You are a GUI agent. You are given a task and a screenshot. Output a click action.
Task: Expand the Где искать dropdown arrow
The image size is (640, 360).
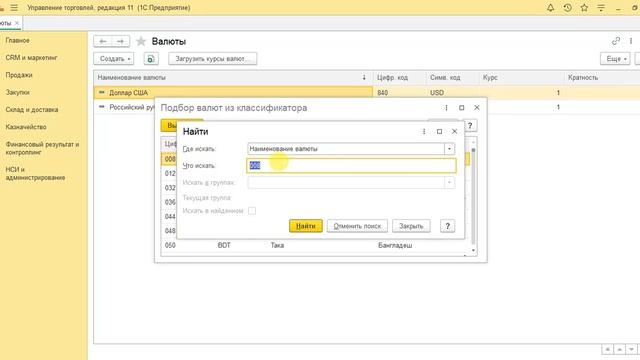[x=449, y=149]
